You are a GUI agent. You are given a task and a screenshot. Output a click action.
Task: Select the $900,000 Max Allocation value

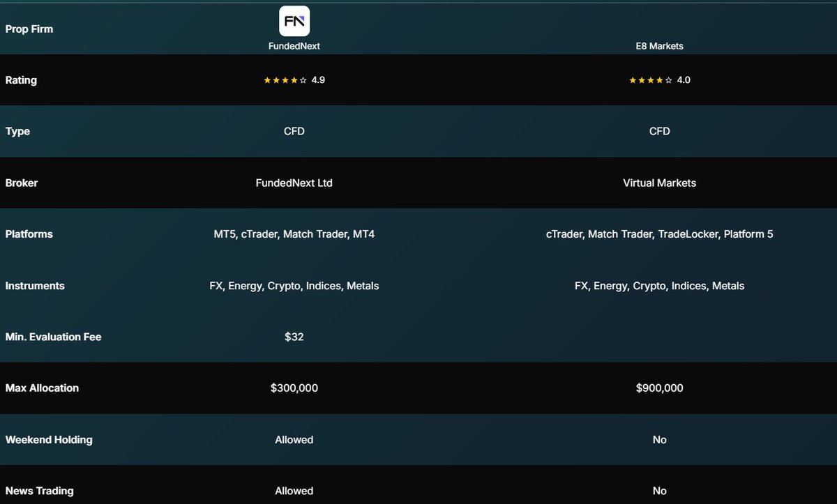pyautogui.click(x=659, y=388)
